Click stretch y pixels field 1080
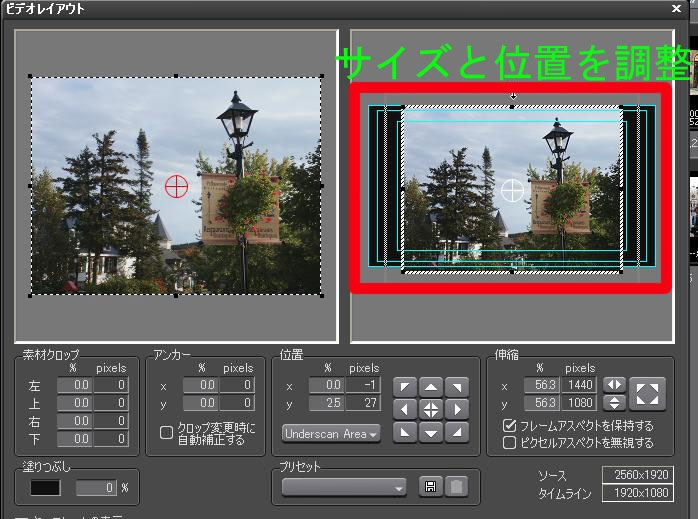The height and width of the screenshot is (519, 698). point(578,403)
